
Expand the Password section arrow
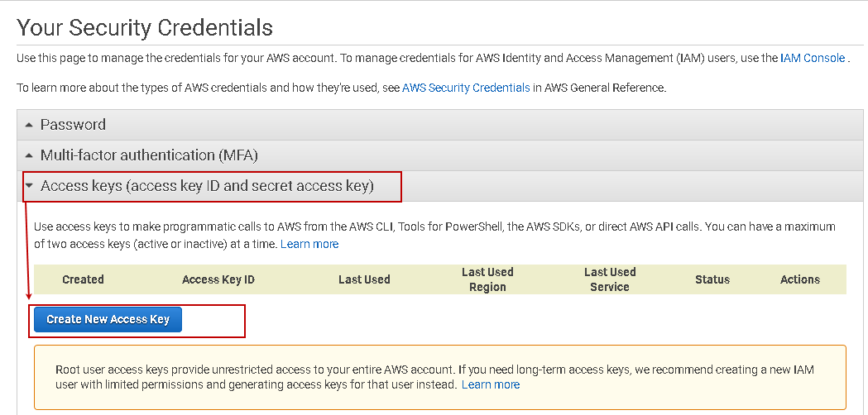[x=29, y=125]
